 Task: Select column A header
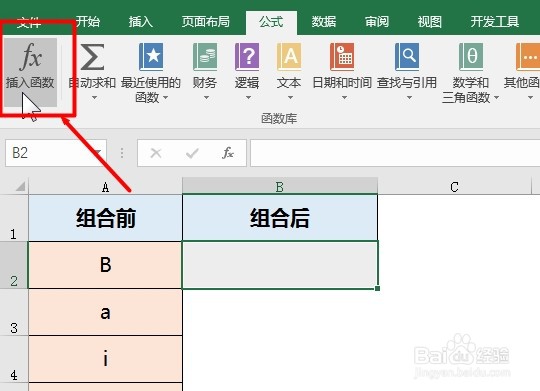tap(105, 187)
